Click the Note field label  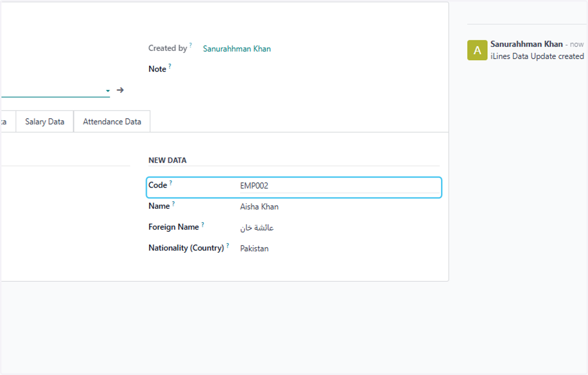click(x=157, y=69)
